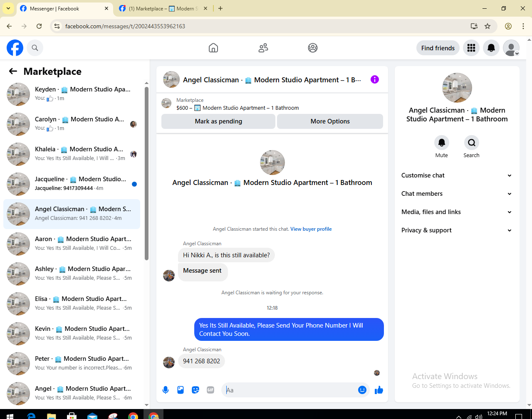Open emoji picker in message box
The width and height of the screenshot is (532, 419).
(362, 390)
